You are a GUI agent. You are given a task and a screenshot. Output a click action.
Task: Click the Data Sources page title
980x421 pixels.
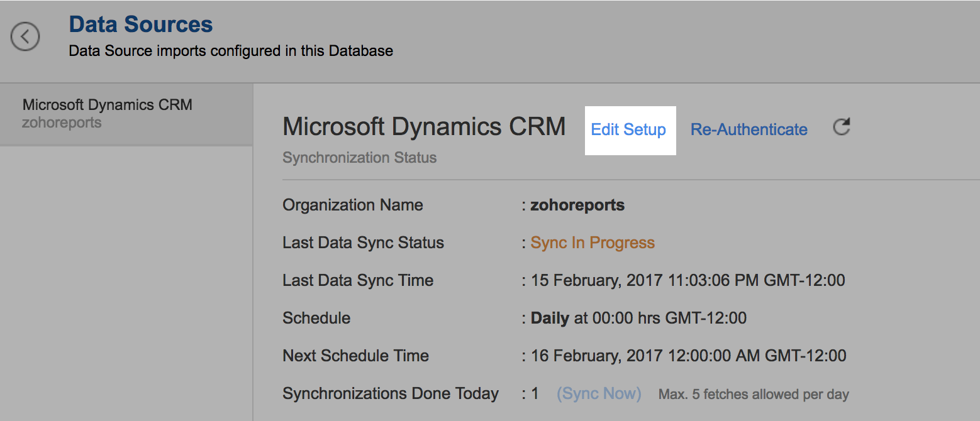[141, 25]
